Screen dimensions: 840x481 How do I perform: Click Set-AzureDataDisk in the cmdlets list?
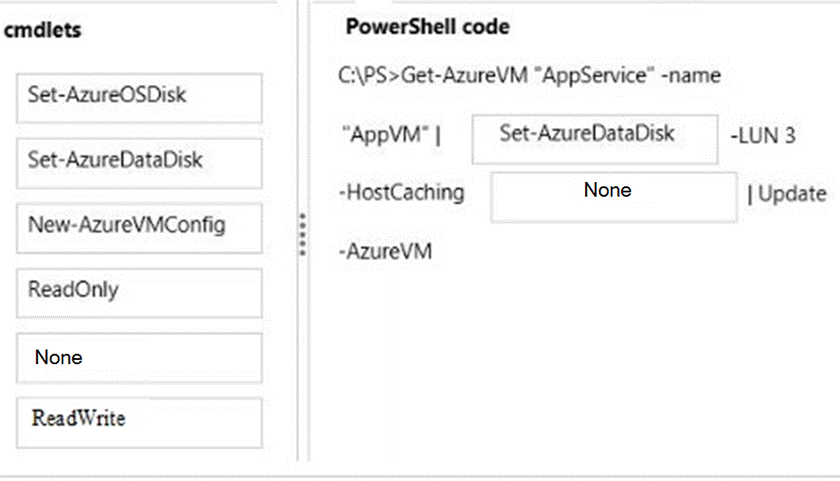pos(139,160)
